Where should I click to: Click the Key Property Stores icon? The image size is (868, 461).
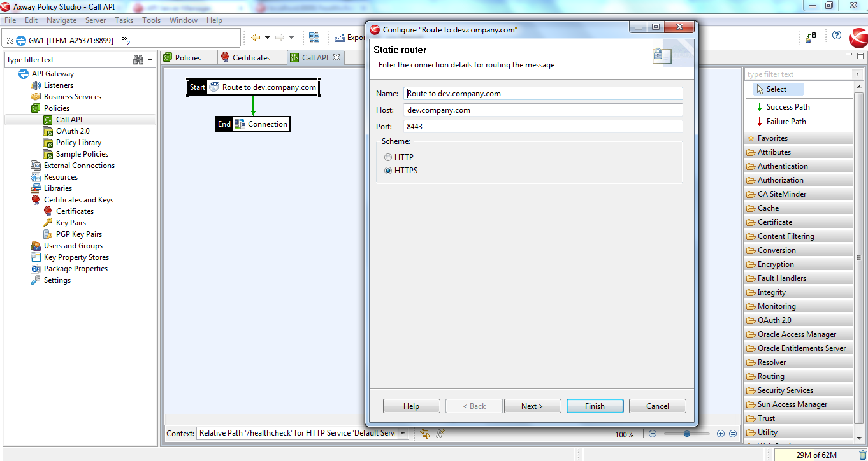[x=36, y=257]
